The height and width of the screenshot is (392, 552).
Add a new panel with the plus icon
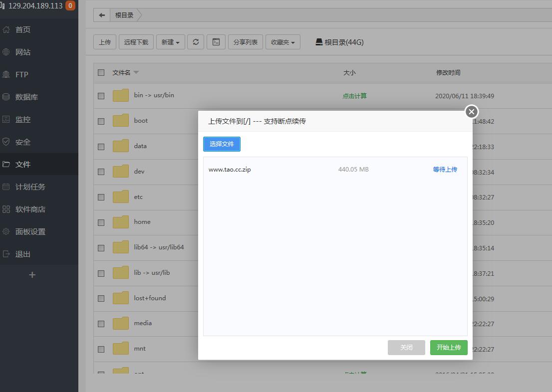tap(32, 275)
